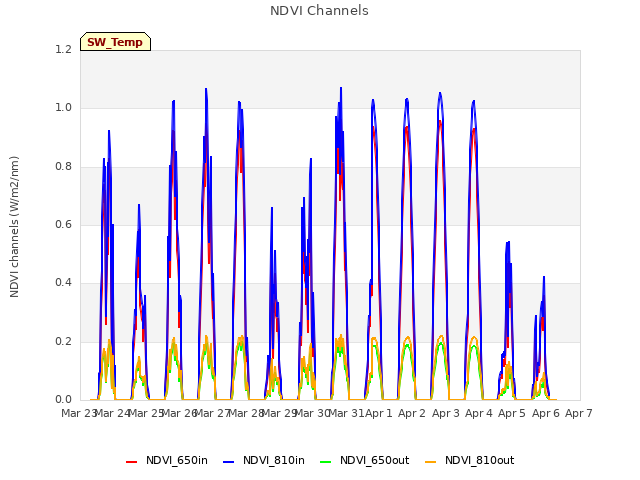Click the 0.8 y-axis tick label
Image resolution: width=640 pixels, height=480 pixels.
[63, 167]
